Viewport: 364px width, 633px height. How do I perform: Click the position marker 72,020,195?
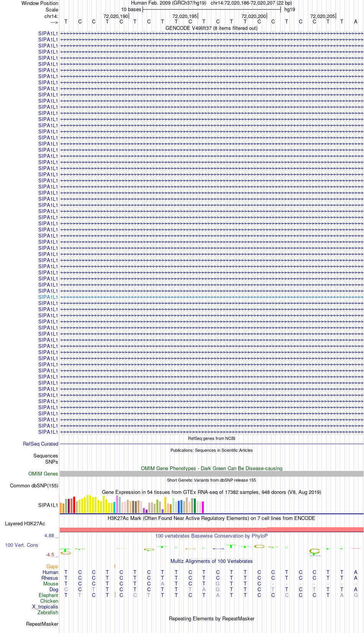[x=185, y=16]
